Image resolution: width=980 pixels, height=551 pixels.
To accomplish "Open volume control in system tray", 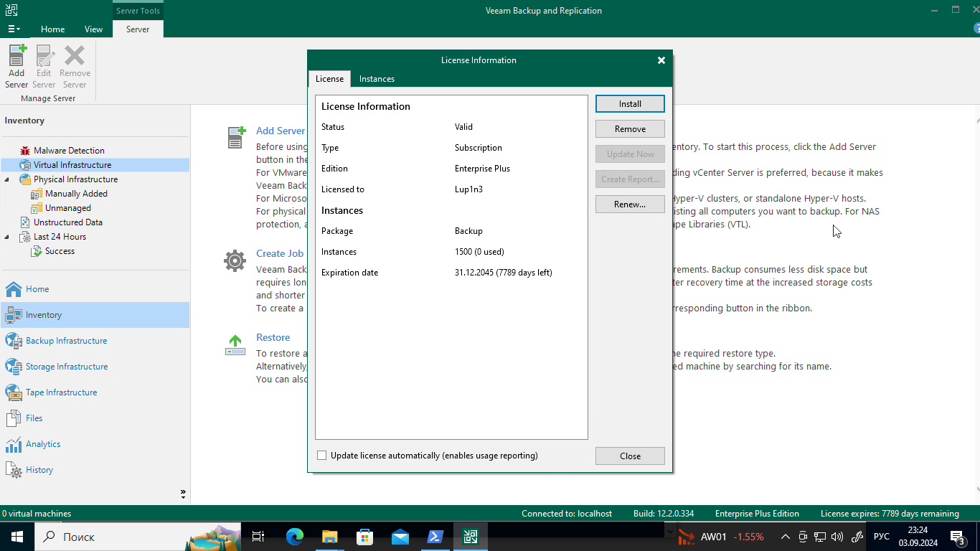I will coord(837,537).
